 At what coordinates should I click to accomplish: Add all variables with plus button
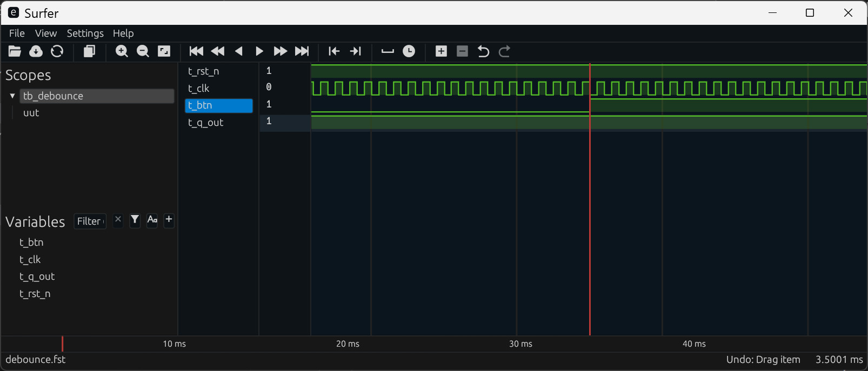pyautogui.click(x=169, y=220)
